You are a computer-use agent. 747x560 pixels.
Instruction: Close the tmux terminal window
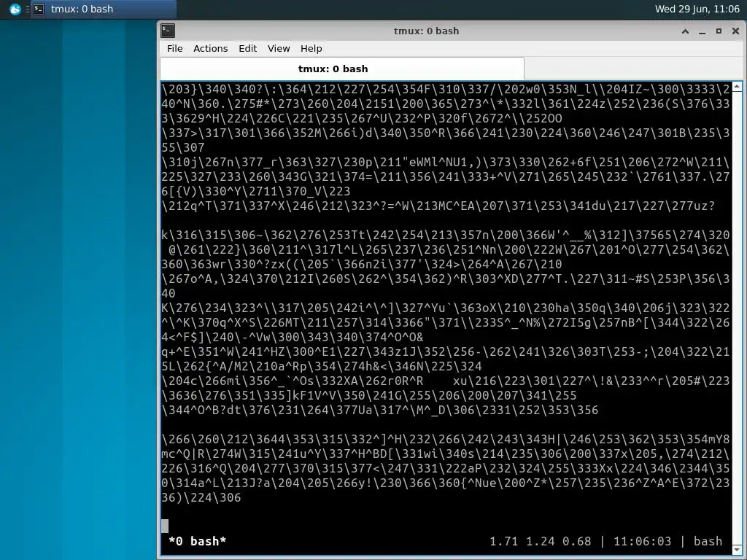click(735, 31)
